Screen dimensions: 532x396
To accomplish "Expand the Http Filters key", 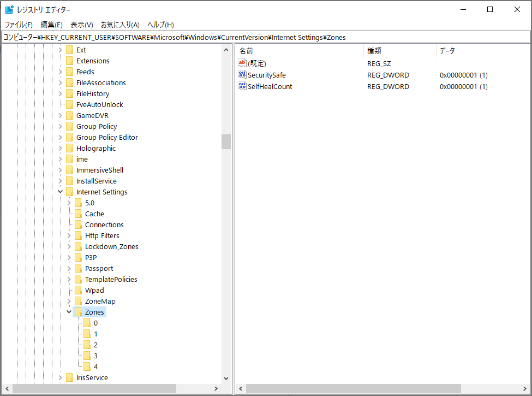I will click(69, 236).
